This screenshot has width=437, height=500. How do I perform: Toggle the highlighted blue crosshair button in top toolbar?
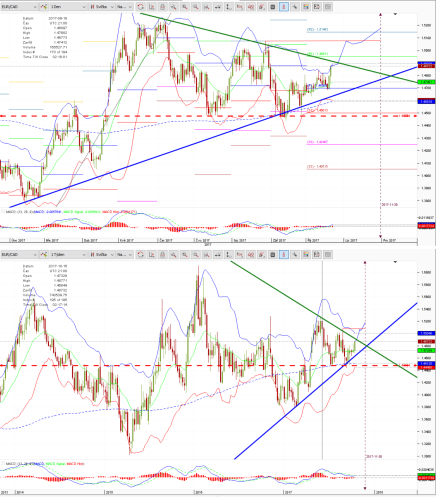pyautogui.click(x=284, y=7)
